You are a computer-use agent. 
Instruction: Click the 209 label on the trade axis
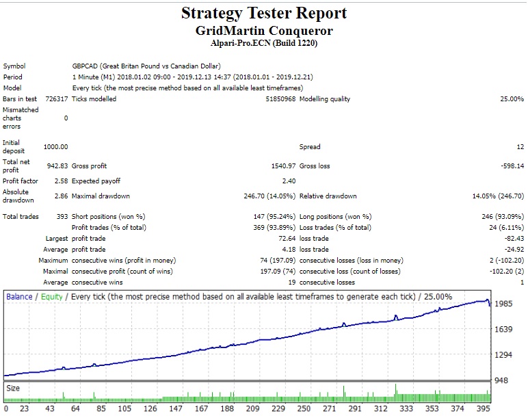(252, 408)
